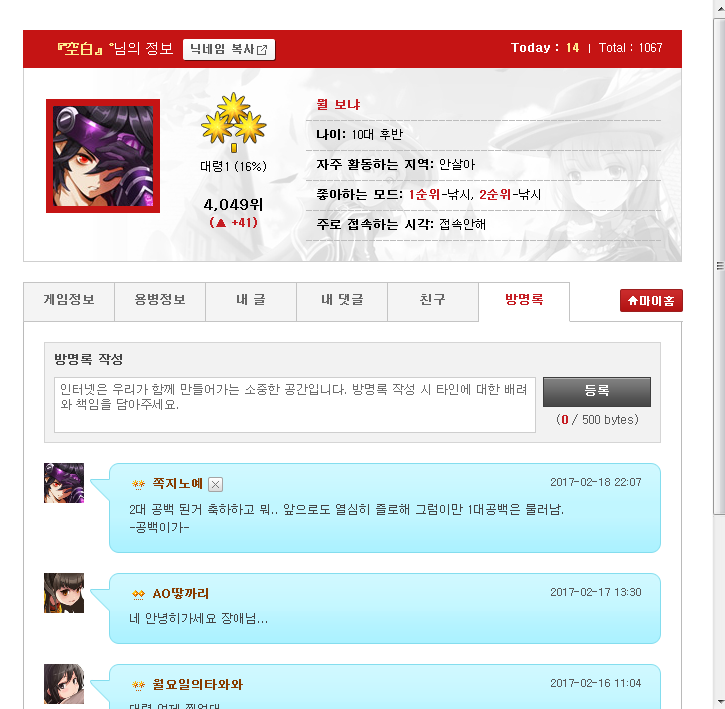725x709 pixels.
Task: Click the three gold star rank icon
Action: pyautogui.click(x=233, y=122)
